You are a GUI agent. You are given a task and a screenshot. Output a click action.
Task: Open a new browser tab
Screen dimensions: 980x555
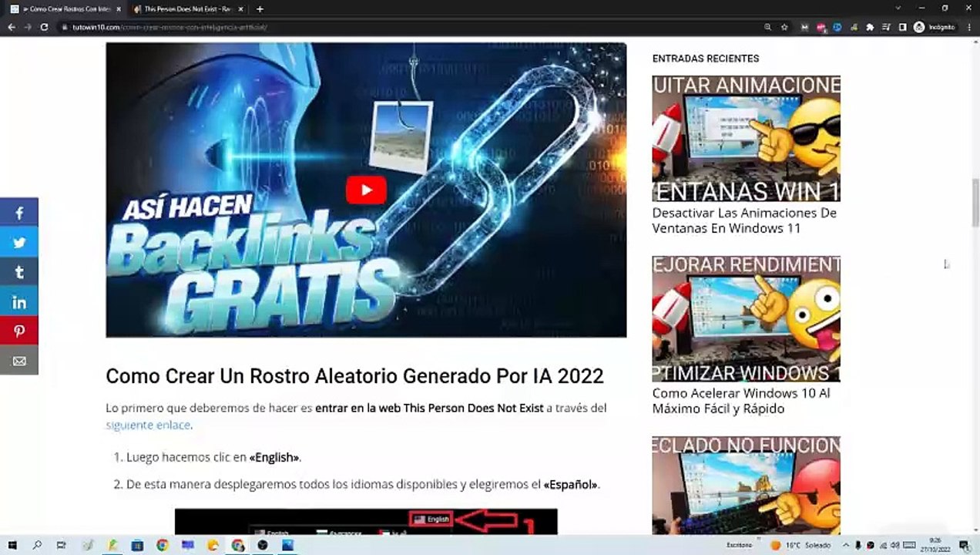tap(260, 9)
